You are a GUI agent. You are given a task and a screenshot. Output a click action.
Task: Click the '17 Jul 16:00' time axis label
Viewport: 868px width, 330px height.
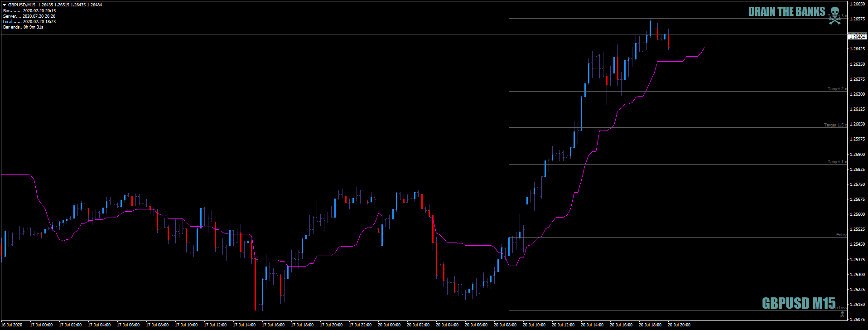coord(273,325)
